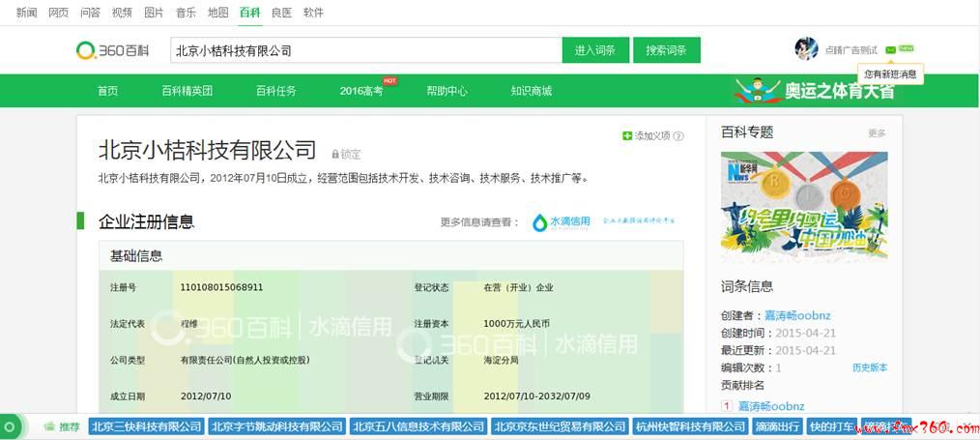This screenshot has width=980, height=440.
Task: Click the green circle icon at bottom-left
Action: [12, 426]
